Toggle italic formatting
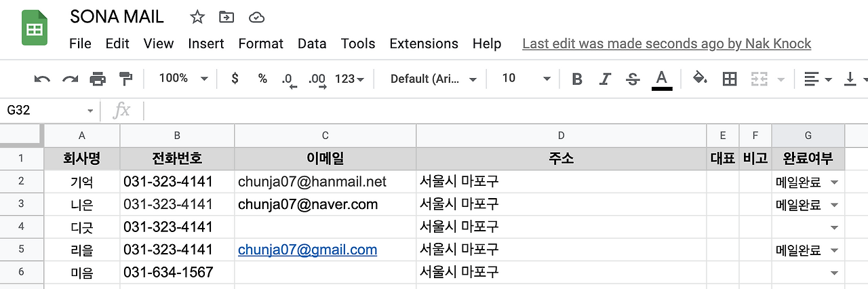Image resolution: width=868 pixels, height=289 pixels. 605,79
